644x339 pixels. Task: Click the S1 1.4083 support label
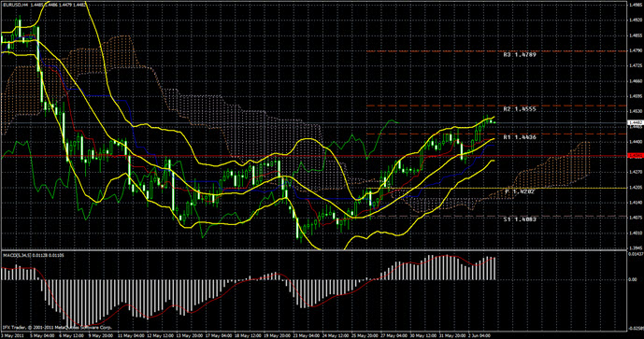(x=519, y=219)
